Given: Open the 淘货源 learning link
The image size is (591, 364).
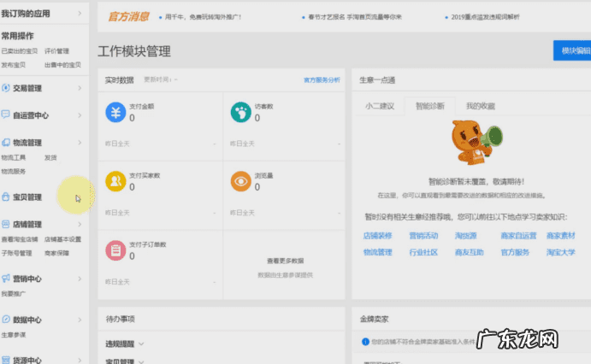Looking at the screenshot, I should [x=466, y=236].
